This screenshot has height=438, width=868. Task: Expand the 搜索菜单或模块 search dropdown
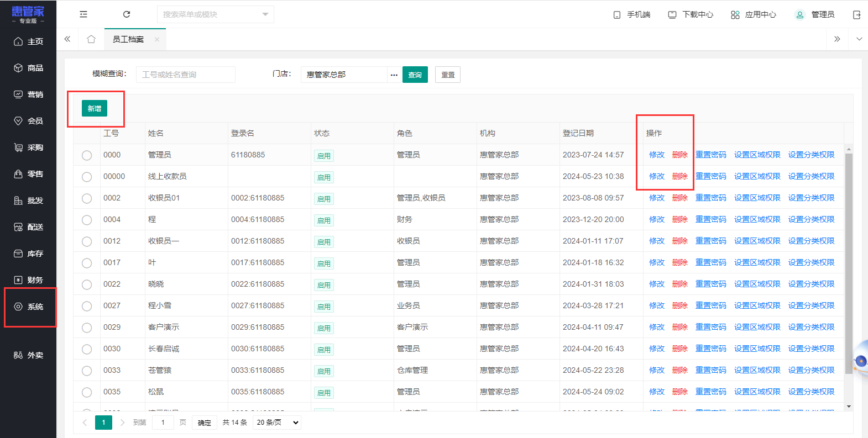pyautogui.click(x=265, y=14)
